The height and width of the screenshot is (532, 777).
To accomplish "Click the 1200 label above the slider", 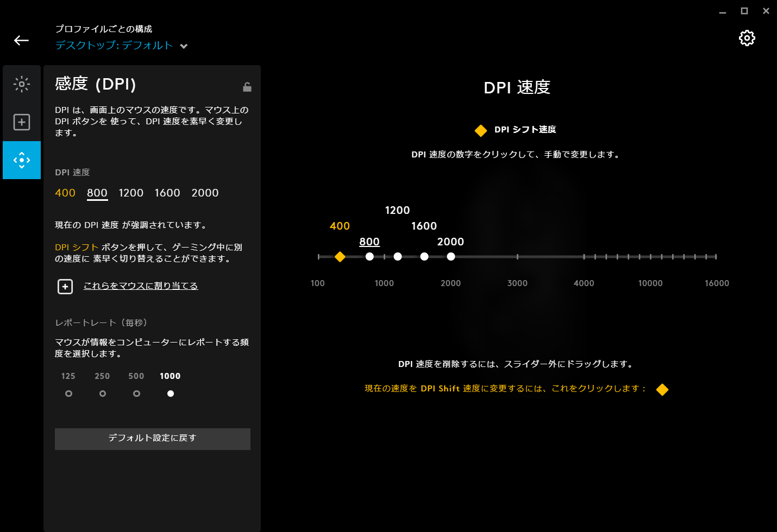I will (x=398, y=210).
